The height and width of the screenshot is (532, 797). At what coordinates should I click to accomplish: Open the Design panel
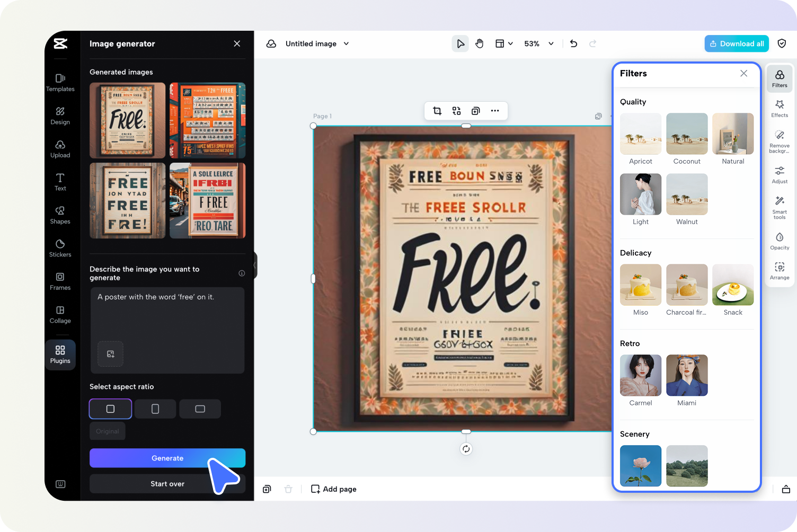click(x=60, y=116)
